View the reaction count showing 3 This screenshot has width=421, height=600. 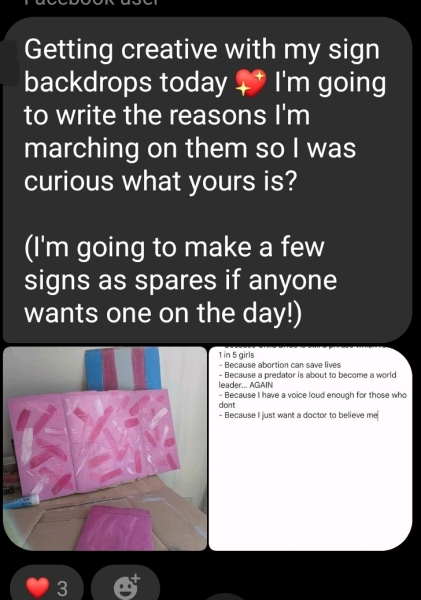point(62,588)
